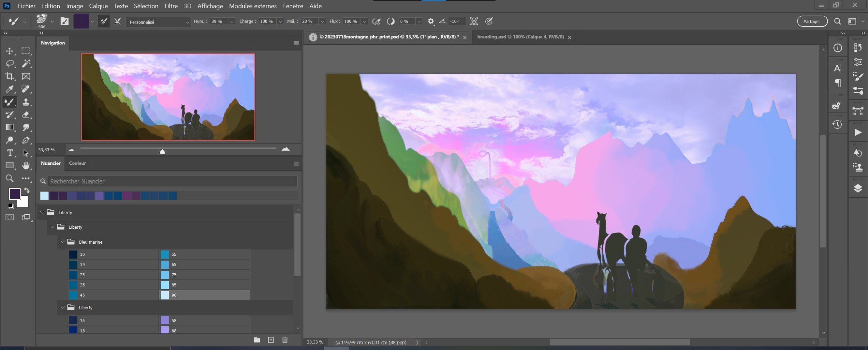Switch to the Couleur tab

point(77,163)
